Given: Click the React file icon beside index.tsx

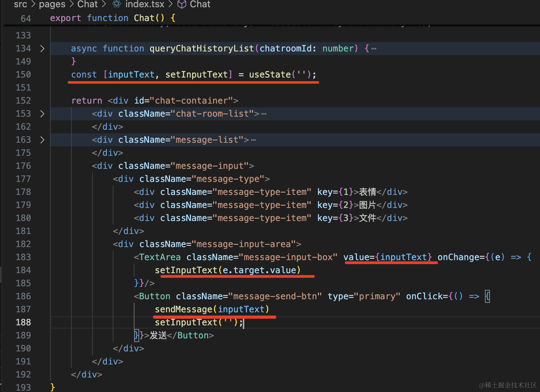Looking at the screenshot, I should coord(116,4).
